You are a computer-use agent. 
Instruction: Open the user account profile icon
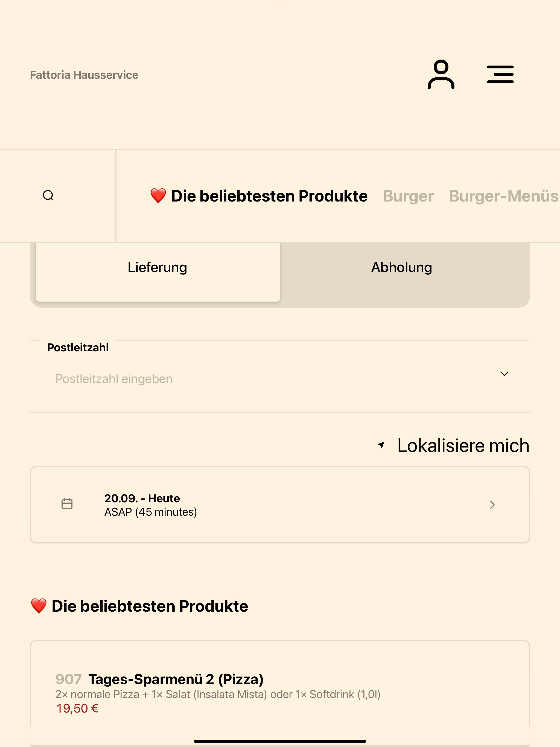coord(441,75)
